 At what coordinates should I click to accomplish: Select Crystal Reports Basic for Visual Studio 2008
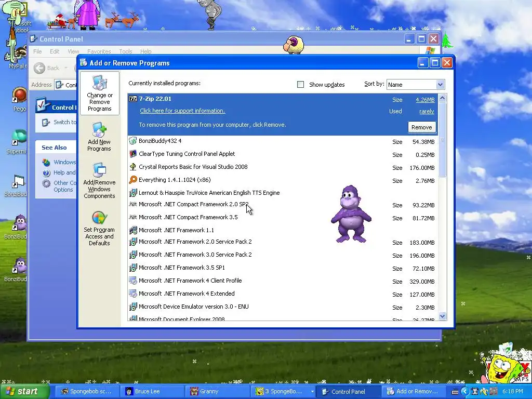point(283,167)
